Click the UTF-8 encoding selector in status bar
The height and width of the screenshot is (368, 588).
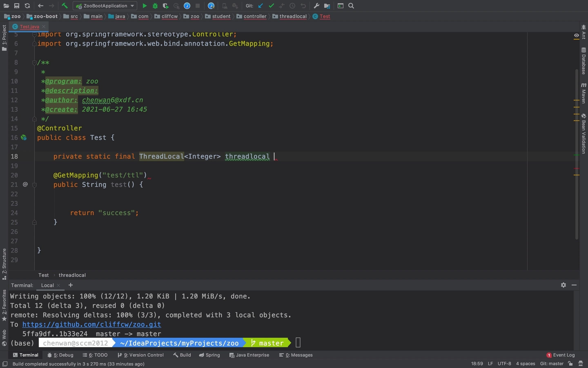click(x=504, y=364)
